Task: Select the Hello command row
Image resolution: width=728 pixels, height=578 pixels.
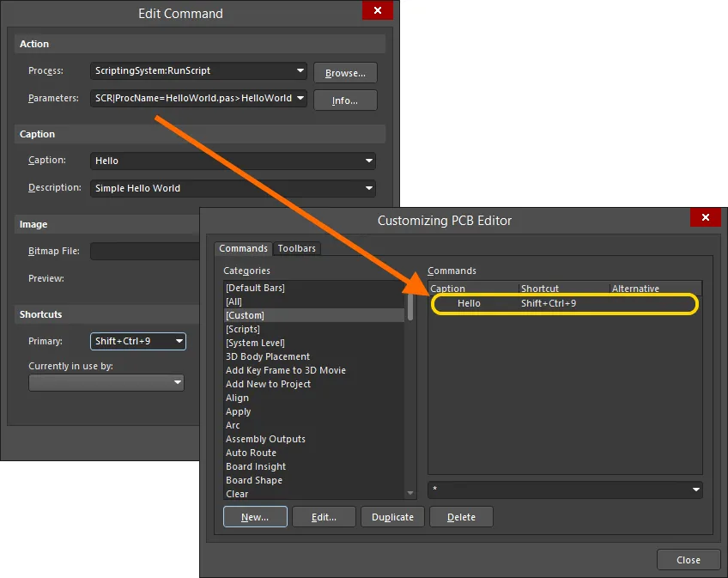Action: coord(565,303)
